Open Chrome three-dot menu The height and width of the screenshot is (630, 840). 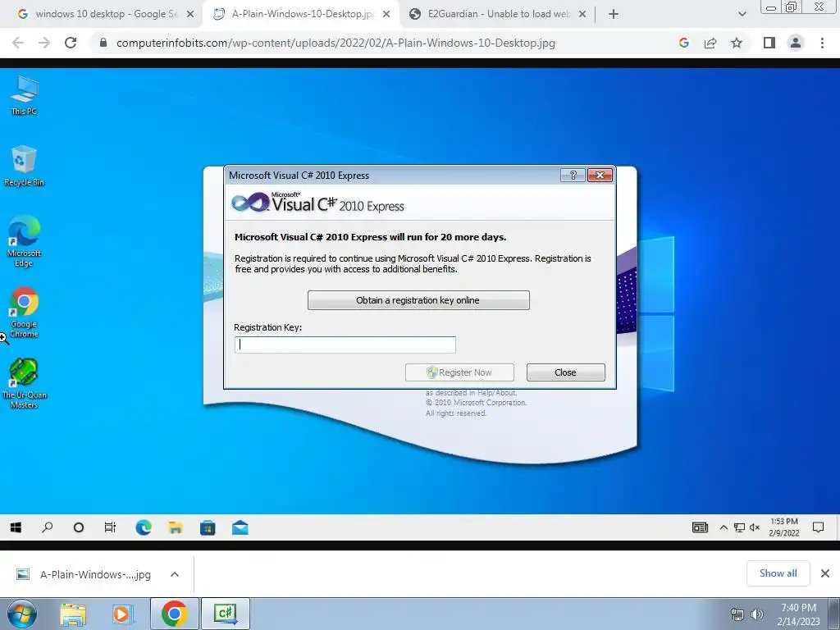click(822, 43)
